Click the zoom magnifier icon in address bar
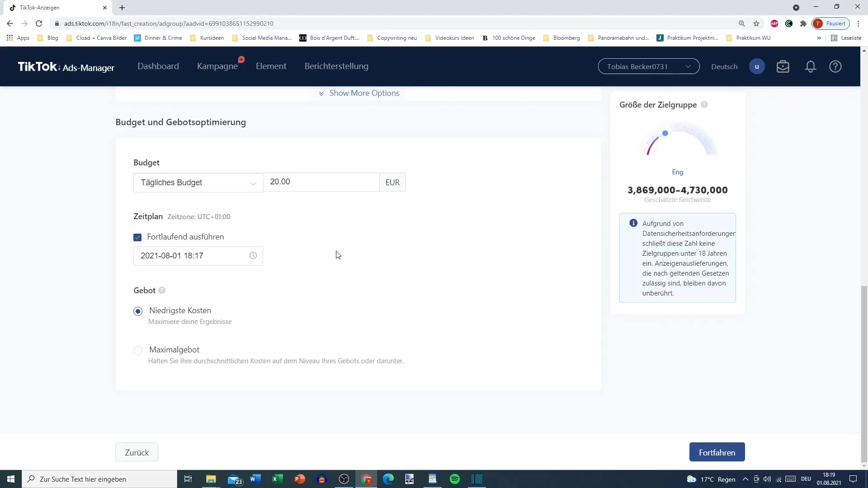Viewport: 868px width, 488px height. (x=742, y=23)
